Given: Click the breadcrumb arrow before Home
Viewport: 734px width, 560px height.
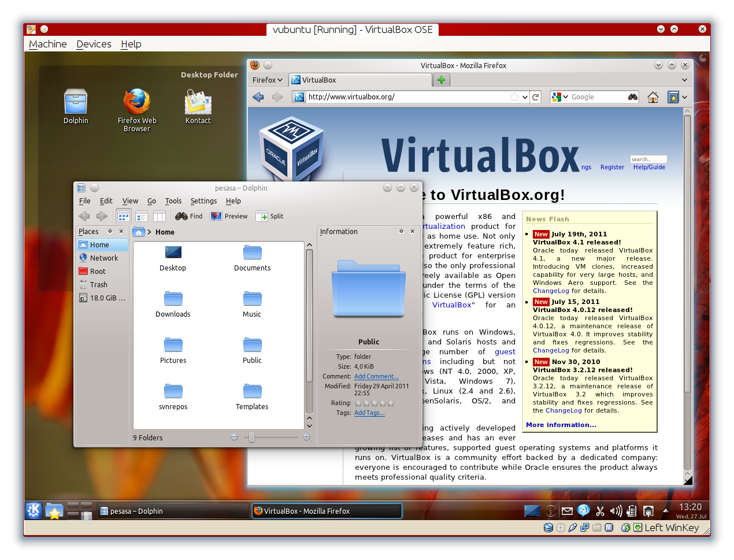Looking at the screenshot, I should (x=149, y=232).
